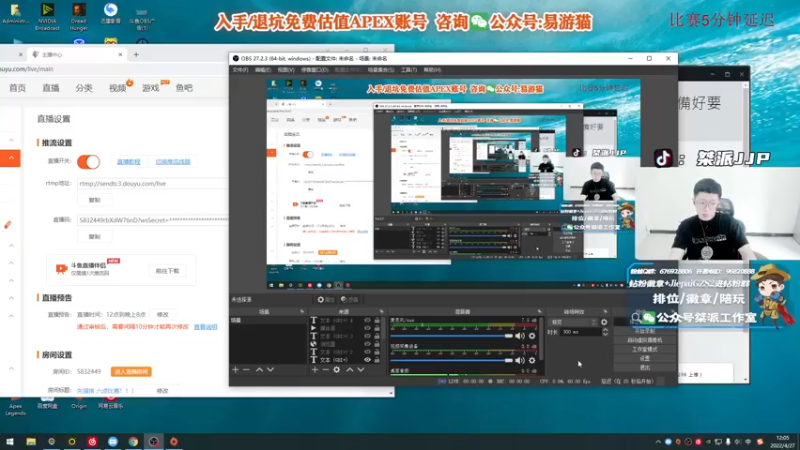This screenshot has height=450, width=800.
Task: Open the Origin desktop shortcut
Action: [x=79, y=404]
